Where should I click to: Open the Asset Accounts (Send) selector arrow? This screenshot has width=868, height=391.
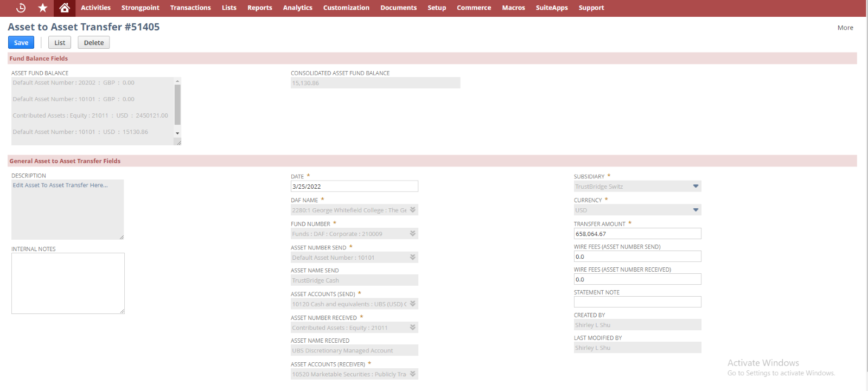tap(413, 304)
